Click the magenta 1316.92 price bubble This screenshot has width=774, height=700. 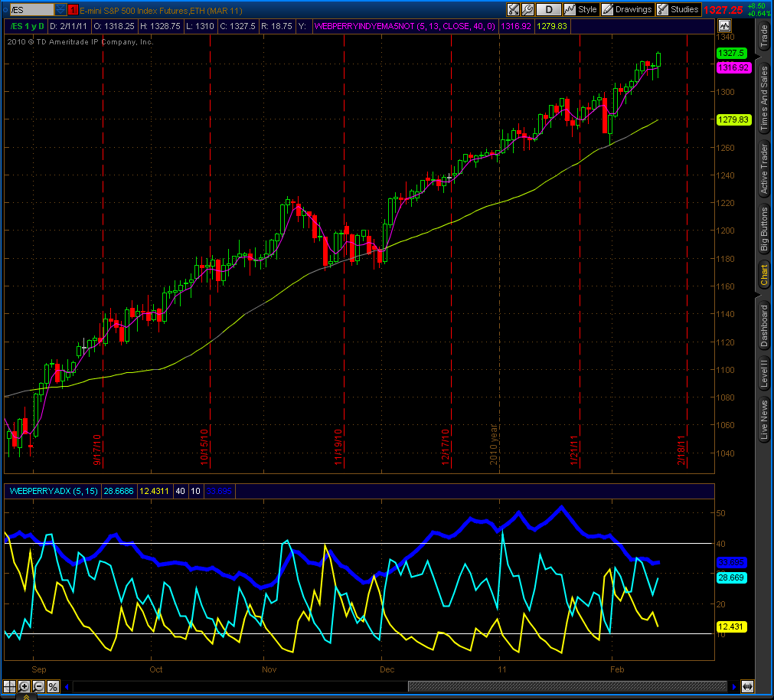[733, 67]
